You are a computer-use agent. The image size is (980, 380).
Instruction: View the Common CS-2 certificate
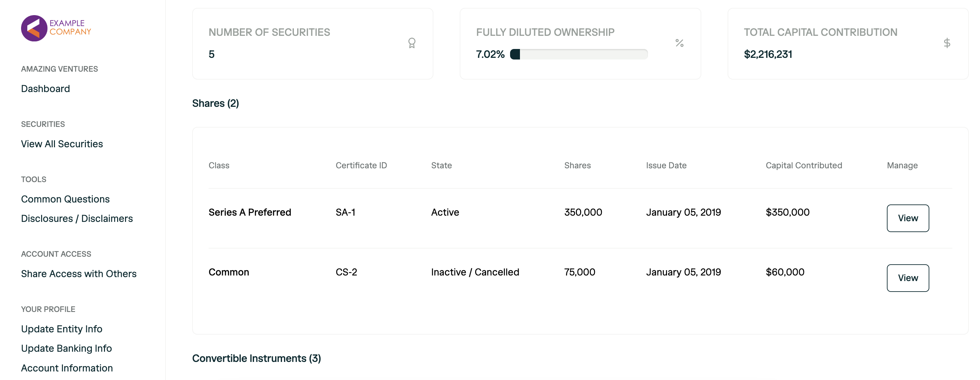click(908, 278)
